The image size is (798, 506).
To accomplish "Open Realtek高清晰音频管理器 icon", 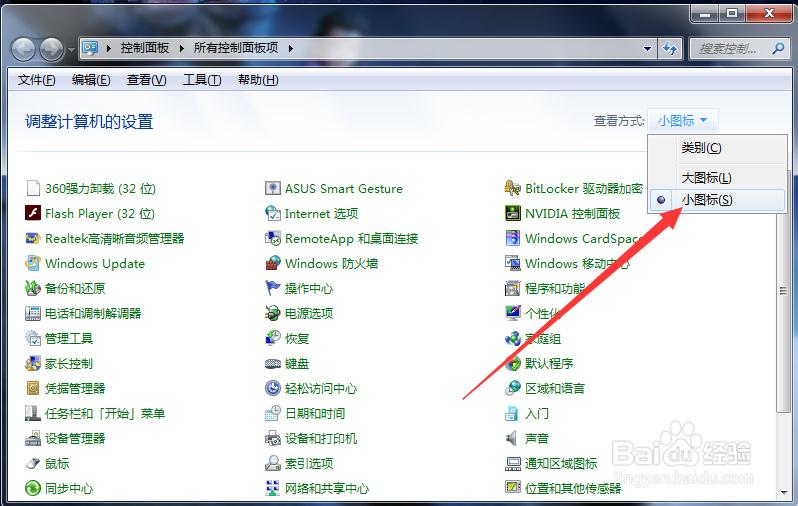I will [33, 238].
